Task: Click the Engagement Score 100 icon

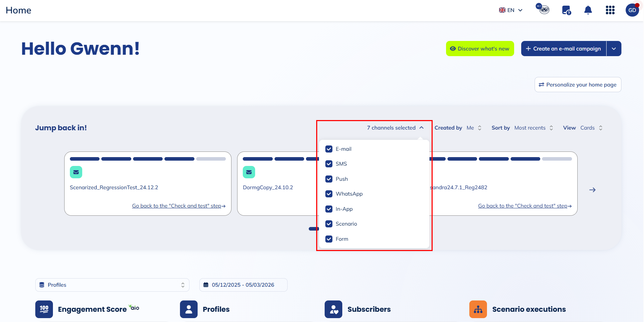Action: click(x=44, y=309)
